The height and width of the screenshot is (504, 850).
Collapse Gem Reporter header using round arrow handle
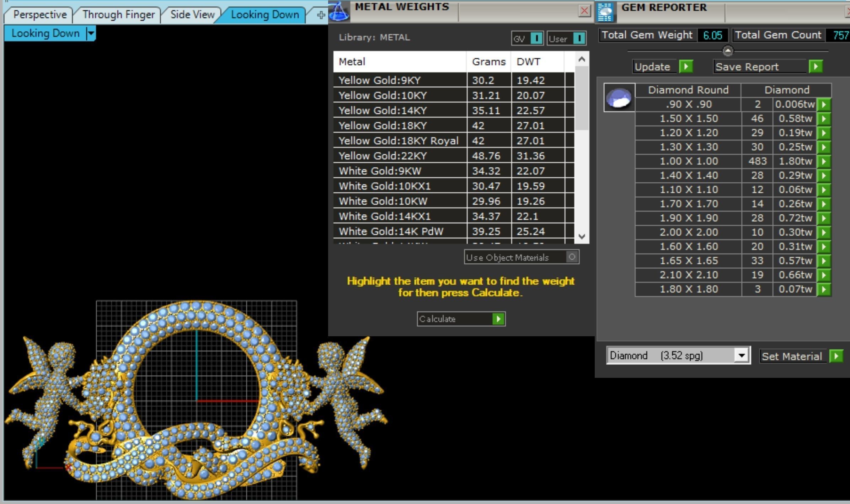728,51
